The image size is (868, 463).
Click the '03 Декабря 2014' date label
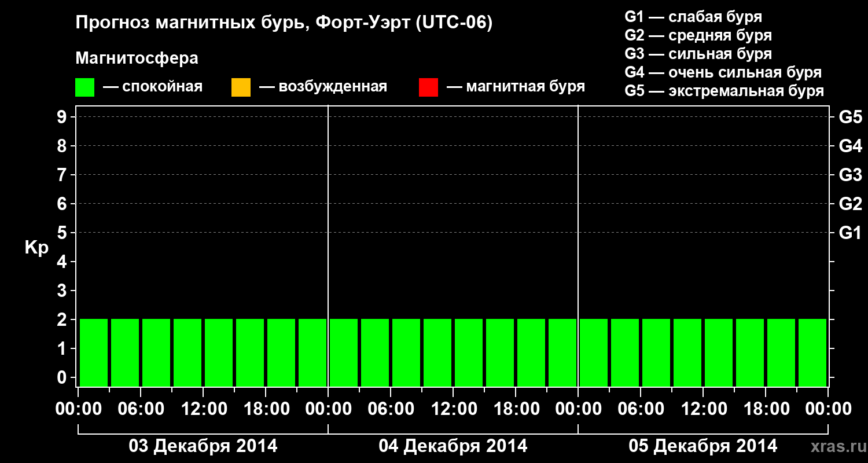203,446
